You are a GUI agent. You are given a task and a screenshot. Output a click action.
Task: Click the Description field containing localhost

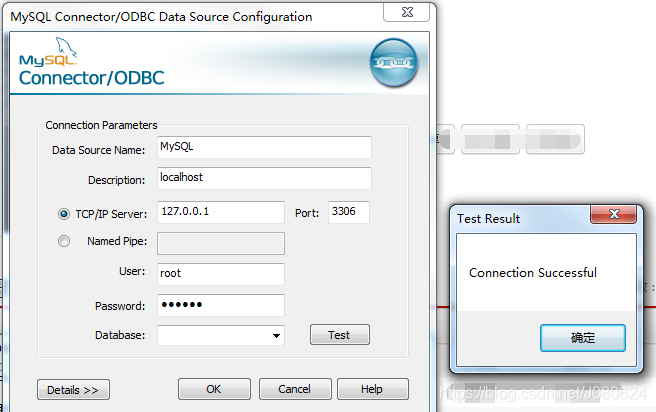[x=264, y=178]
